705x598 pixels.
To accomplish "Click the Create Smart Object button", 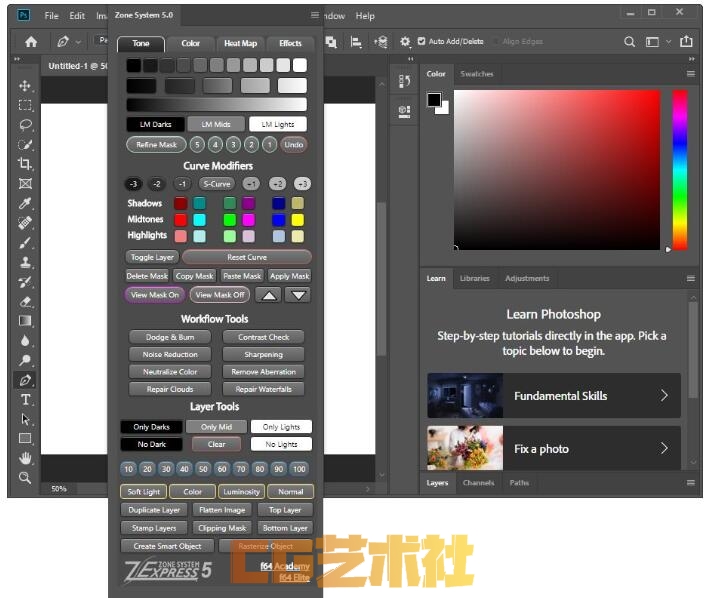I will pos(167,546).
